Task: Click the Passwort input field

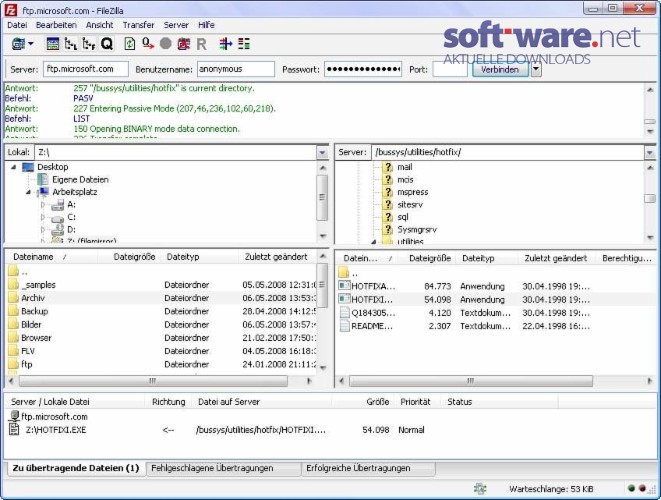Action: click(x=363, y=69)
